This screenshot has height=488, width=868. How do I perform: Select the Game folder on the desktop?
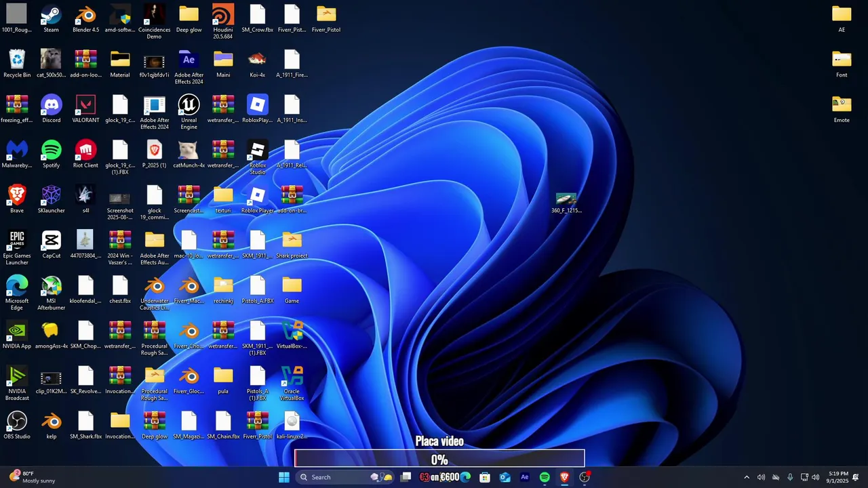[x=292, y=290]
